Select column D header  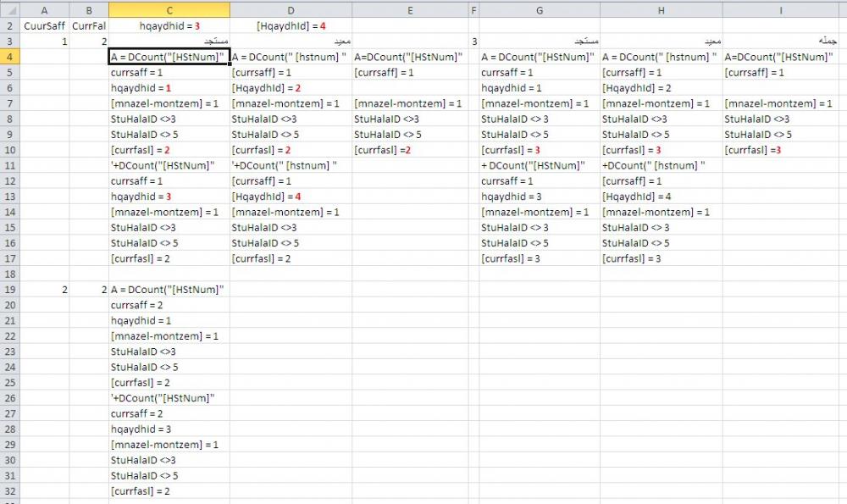(291, 9)
